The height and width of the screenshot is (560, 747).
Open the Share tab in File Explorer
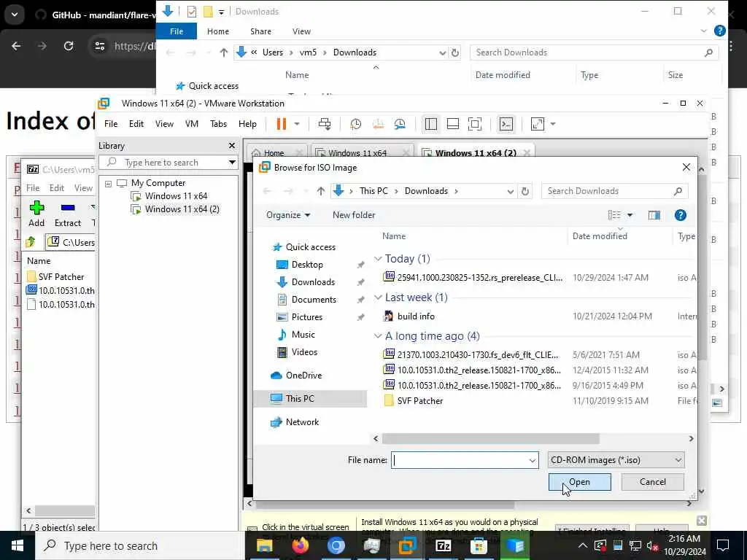click(x=260, y=31)
